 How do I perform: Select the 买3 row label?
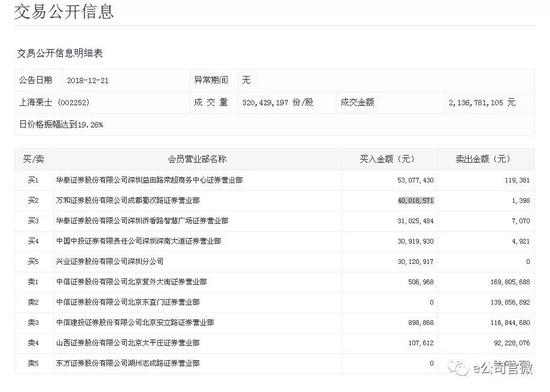point(33,221)
